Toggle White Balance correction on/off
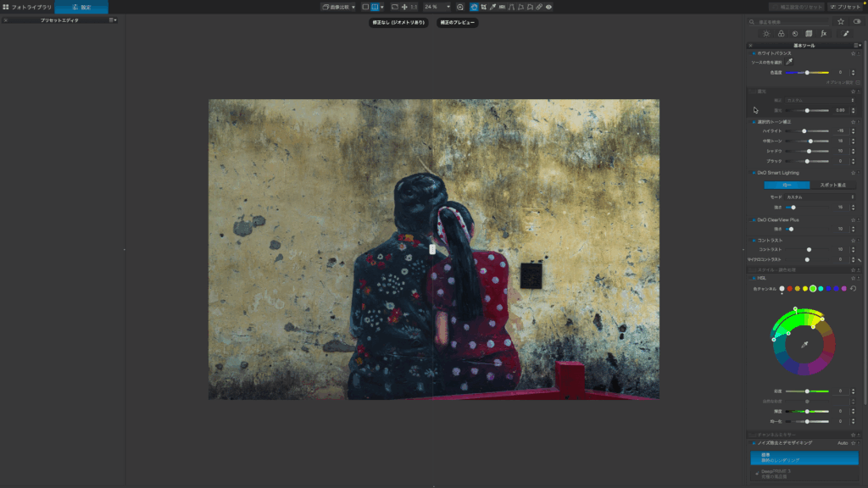The height and width of the screenshot is (488, 868). pos(754,53)
